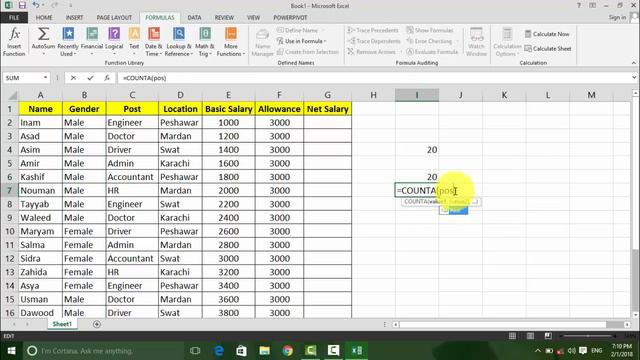Open the More Functions menu

click(231, 42)
